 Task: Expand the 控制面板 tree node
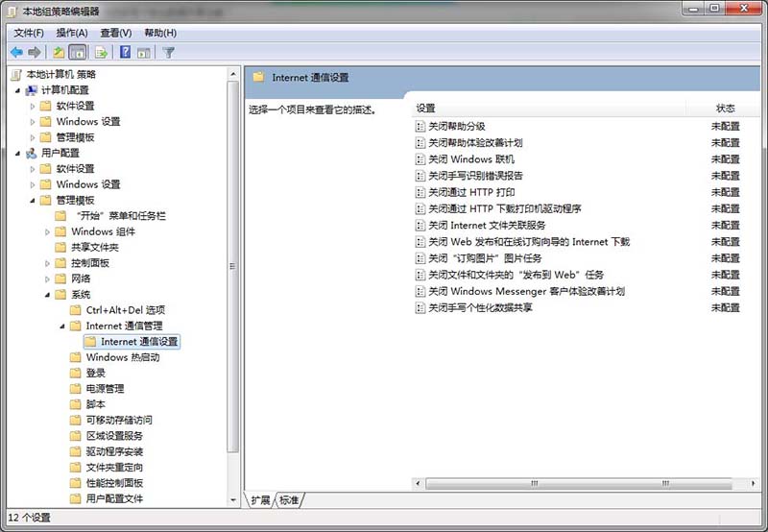click(x=48, y=263)
